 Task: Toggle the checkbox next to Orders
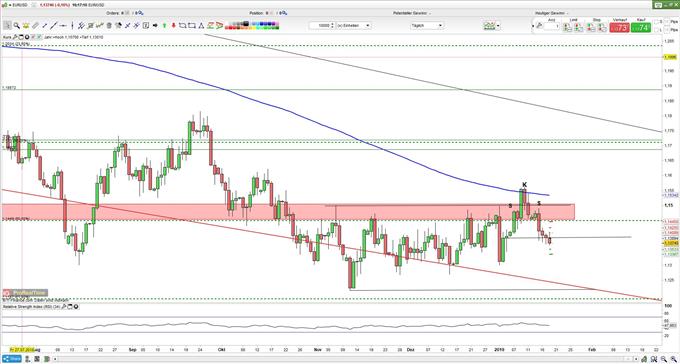[x=128, y=13]
